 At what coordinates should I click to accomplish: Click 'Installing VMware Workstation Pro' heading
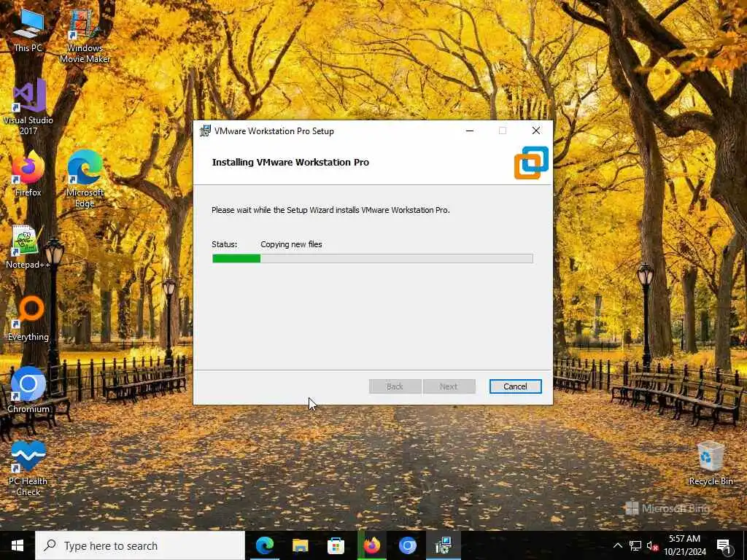pos(290,163)
